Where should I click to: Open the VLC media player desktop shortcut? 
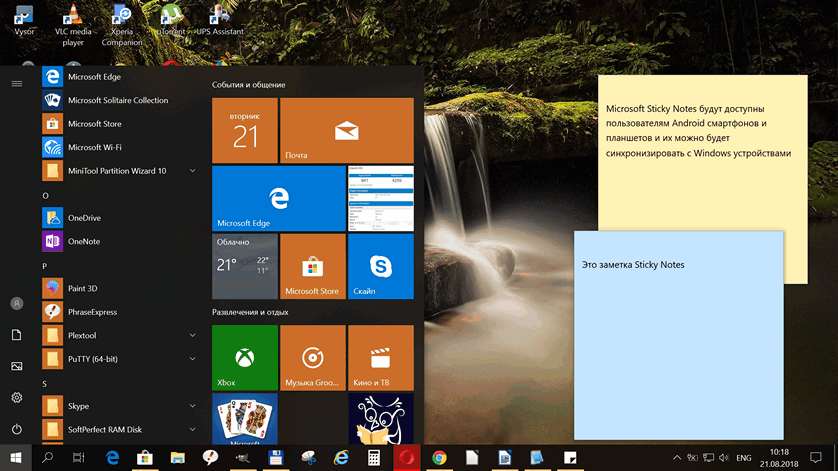[x=73, y=24]
